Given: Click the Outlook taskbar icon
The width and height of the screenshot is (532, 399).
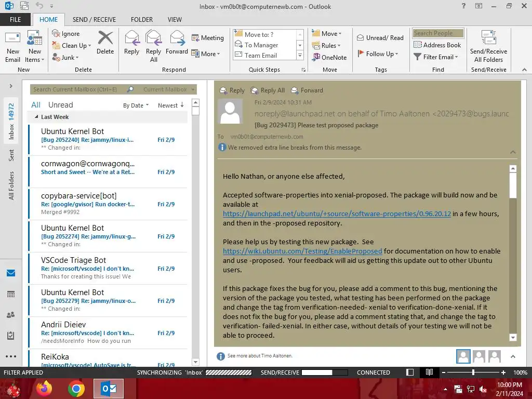Looking at the screenshot, I should pyautogui.click(x=109, y=389).
